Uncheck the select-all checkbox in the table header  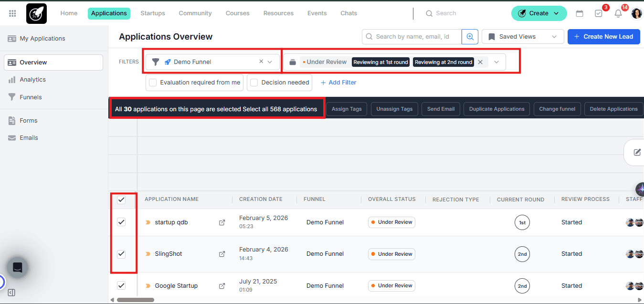pos(121,199)
